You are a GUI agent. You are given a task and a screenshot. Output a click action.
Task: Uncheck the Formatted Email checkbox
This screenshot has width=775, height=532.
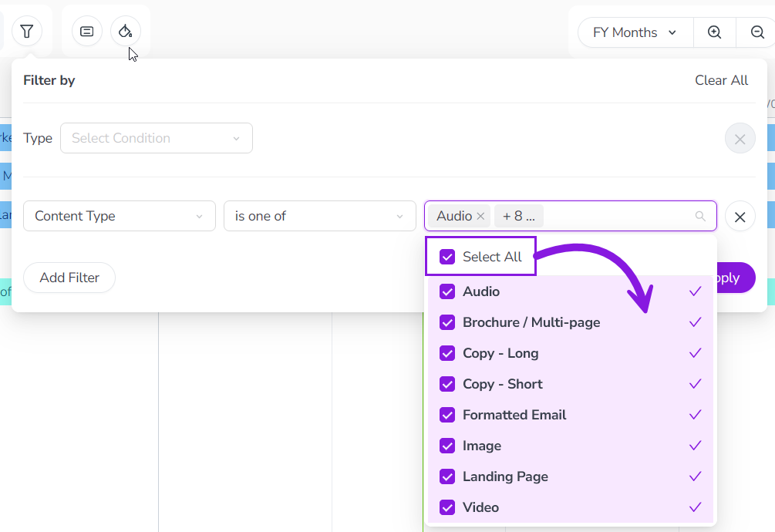tap(447, 415)
